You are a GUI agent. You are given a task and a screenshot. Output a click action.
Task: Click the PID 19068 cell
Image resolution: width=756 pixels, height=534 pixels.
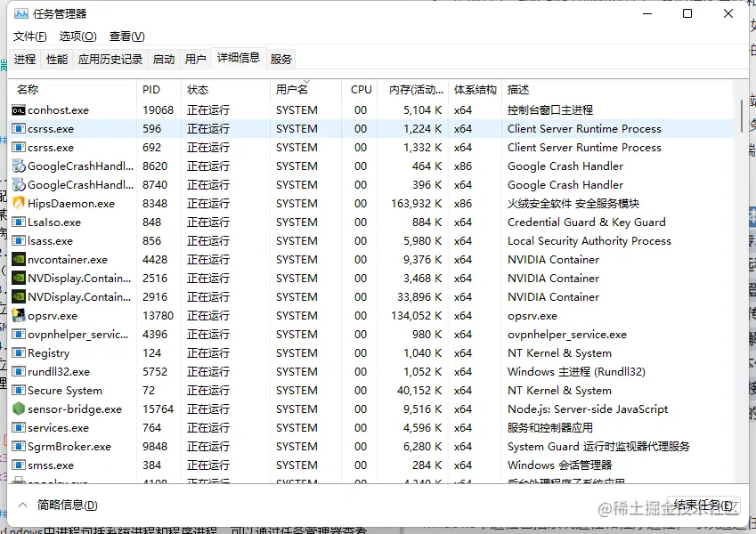coord(159,110)
